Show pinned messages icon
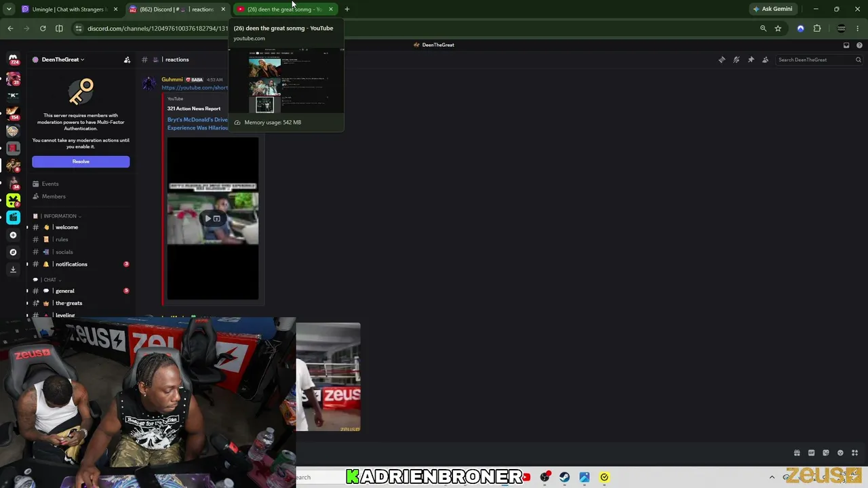Screen dimensions: 868x488 point(751,60)
